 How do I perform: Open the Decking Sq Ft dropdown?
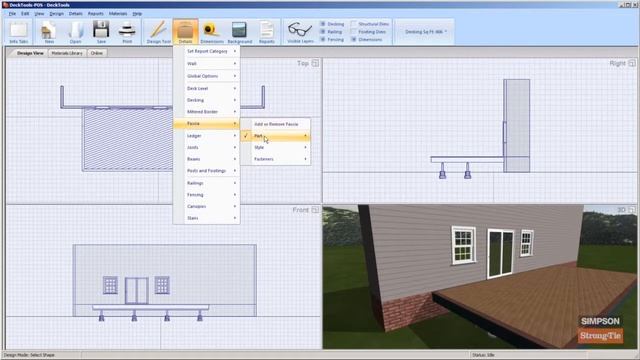[425, 32]
